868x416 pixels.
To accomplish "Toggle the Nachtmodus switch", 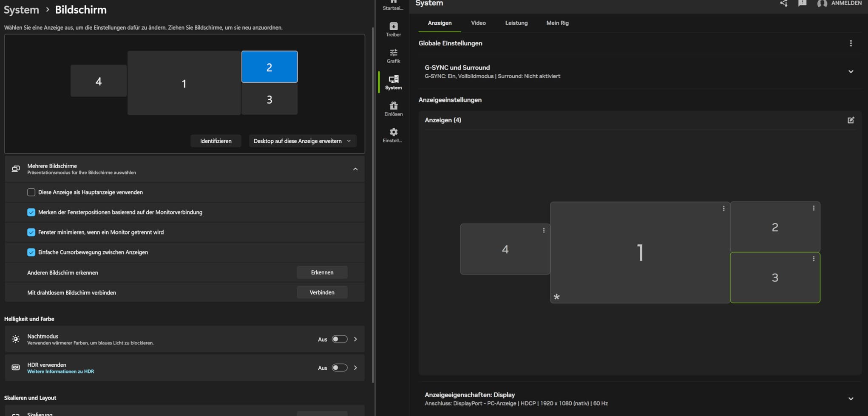I will coord(339,339).
